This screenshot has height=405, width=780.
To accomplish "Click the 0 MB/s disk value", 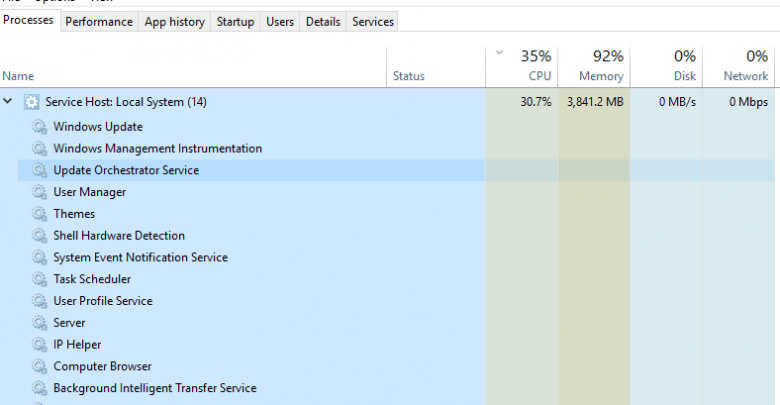I will [x=677, y=102].
